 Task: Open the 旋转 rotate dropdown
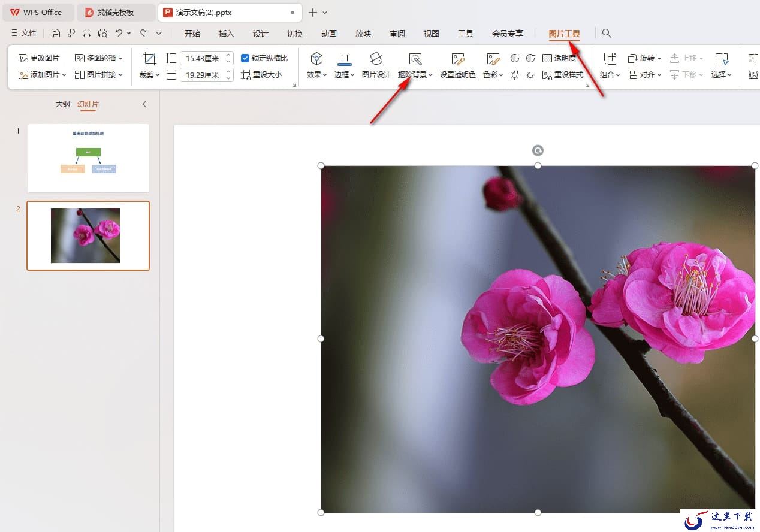(x=645, y=58)
